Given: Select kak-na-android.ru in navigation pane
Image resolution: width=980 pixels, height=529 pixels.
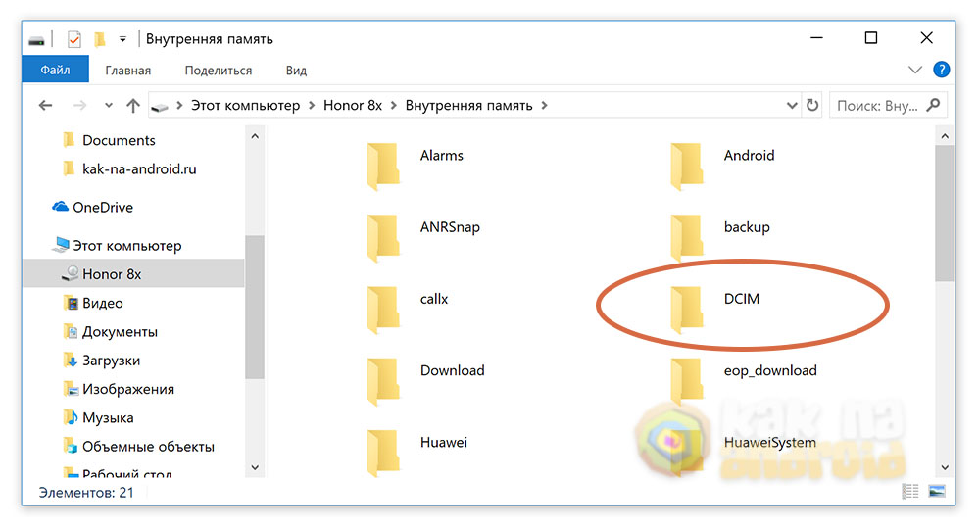Looking at the screenshot, I should [x=139, y=169].
